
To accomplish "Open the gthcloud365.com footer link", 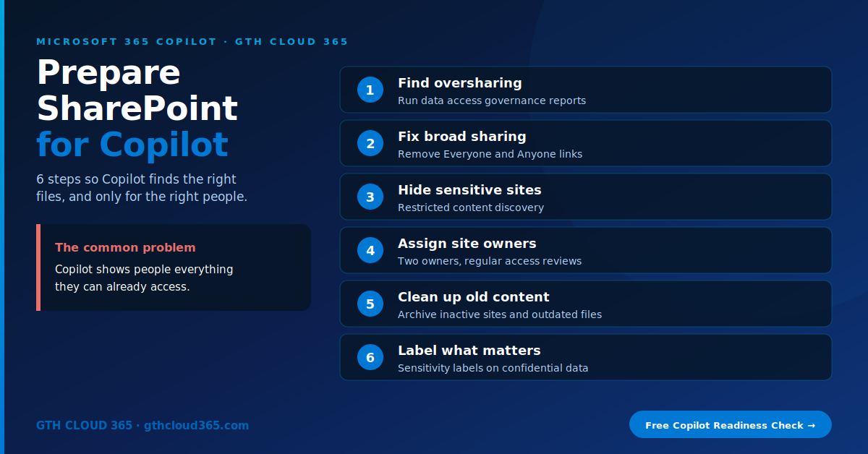I will pos(196,426).
